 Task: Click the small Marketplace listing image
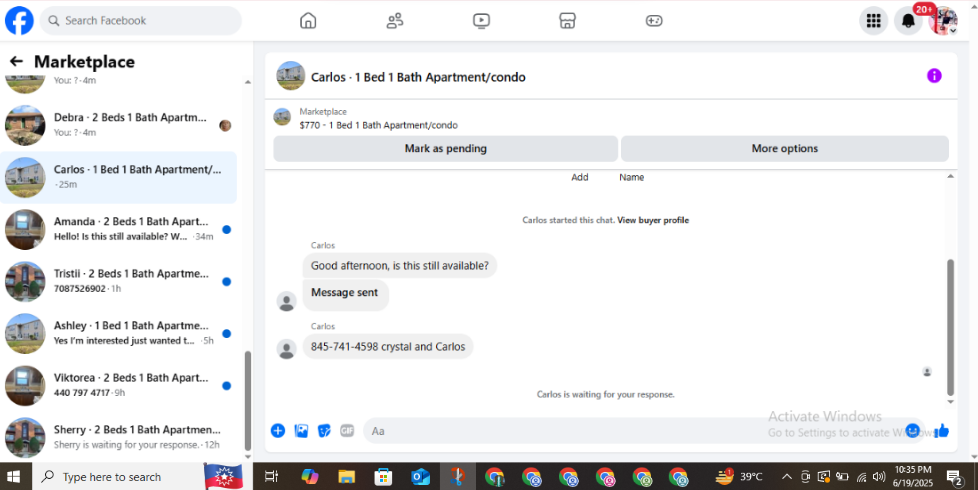(283, 117)
